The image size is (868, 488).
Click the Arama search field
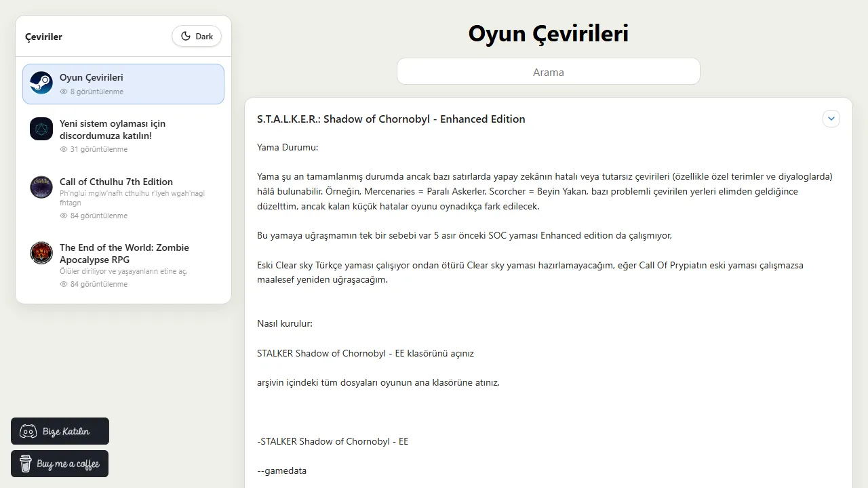548,71
